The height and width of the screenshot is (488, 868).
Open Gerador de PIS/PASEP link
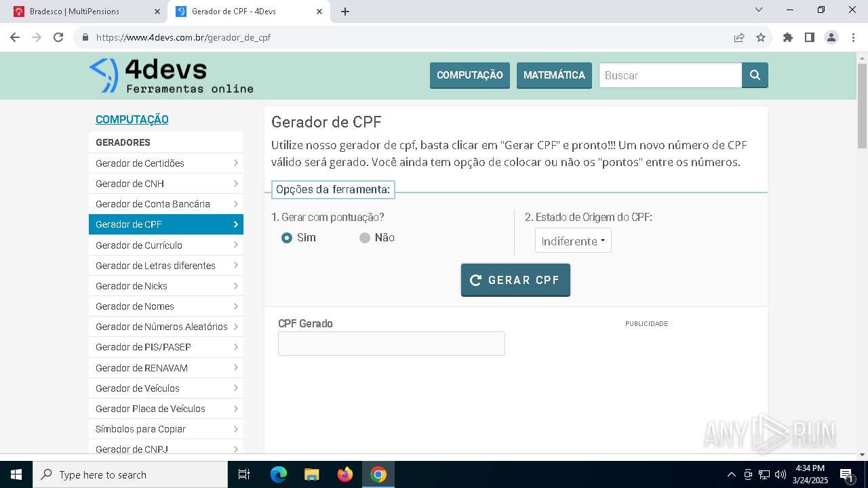tap(166, 347)
